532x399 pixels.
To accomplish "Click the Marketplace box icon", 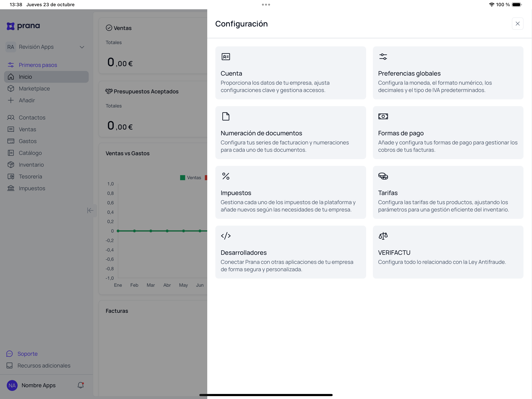I will click(11, 89).
